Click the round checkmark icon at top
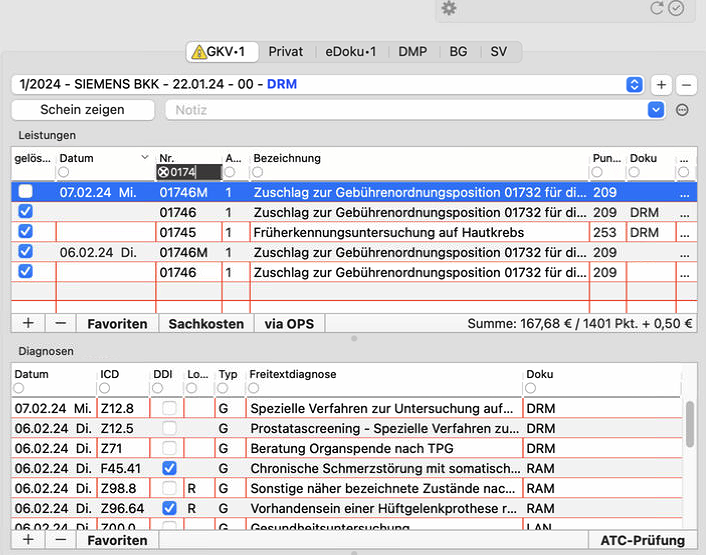The width and height of the screenshot is (706, 555). [x=676, y=8]
